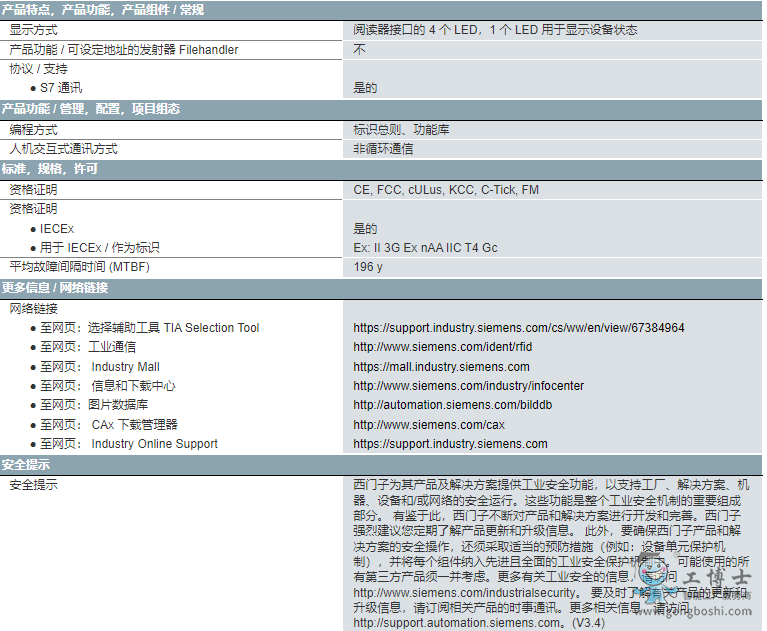The width and height of the screenshot is (767, 631).
Task: Click the 非循环通信 value
Action: pos(383,149)
